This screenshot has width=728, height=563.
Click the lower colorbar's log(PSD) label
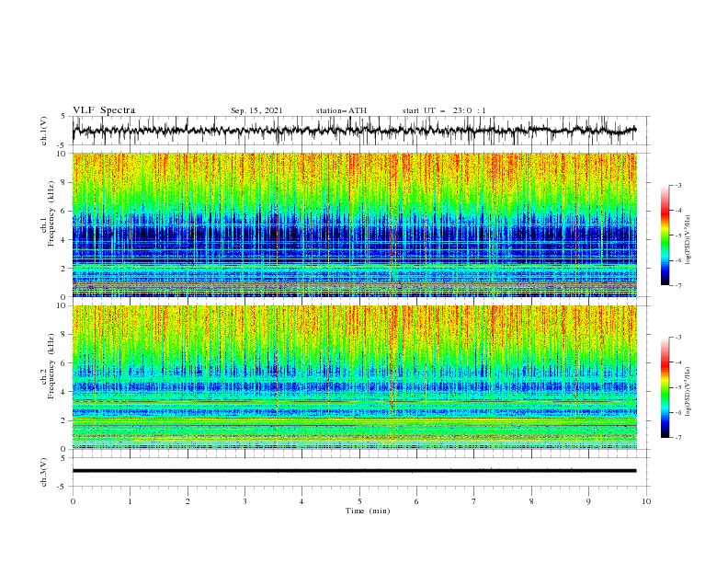(x=688, y=391)
